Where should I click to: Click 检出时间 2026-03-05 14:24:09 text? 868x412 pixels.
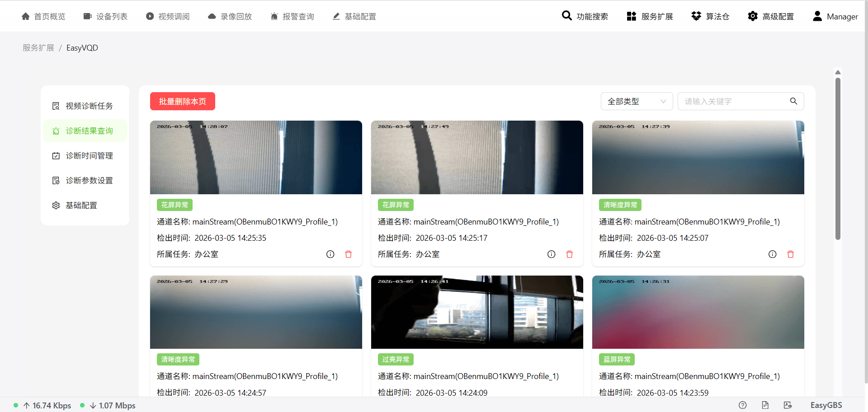pyautogui.click(x=433, y=393)
